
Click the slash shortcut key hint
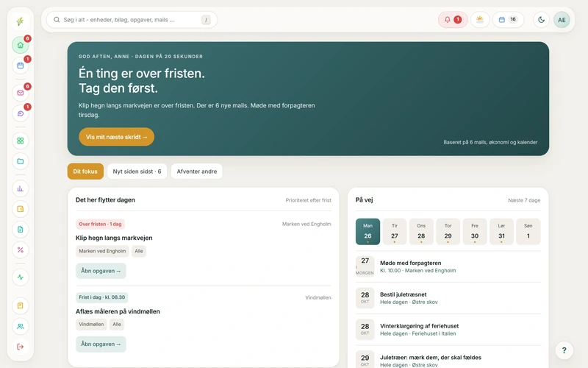(206, 20)
